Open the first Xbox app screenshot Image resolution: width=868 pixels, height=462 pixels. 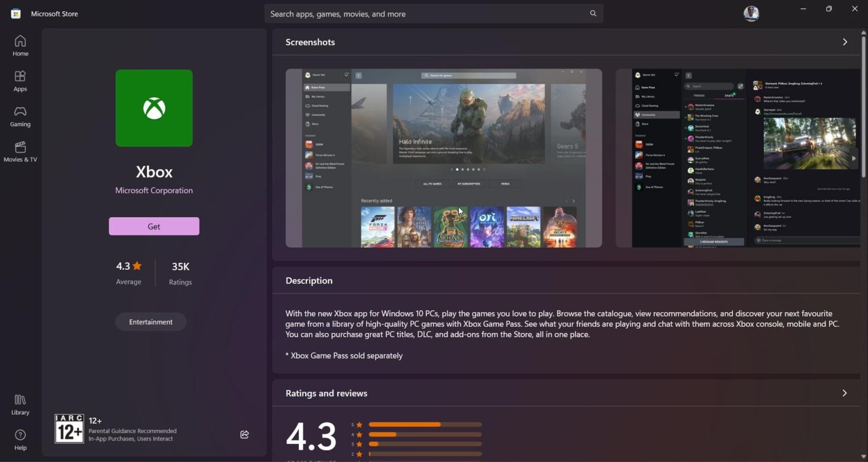444,158
